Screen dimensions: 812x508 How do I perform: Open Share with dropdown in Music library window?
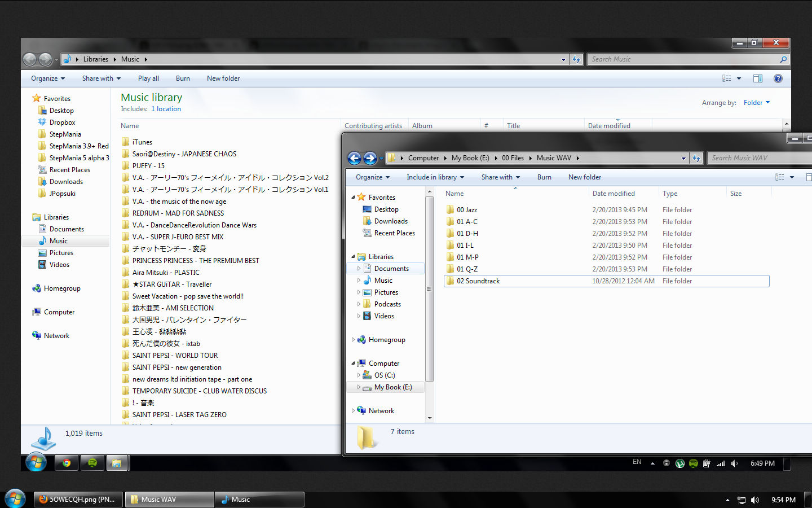pyautogui.click(x=101, y=78)
